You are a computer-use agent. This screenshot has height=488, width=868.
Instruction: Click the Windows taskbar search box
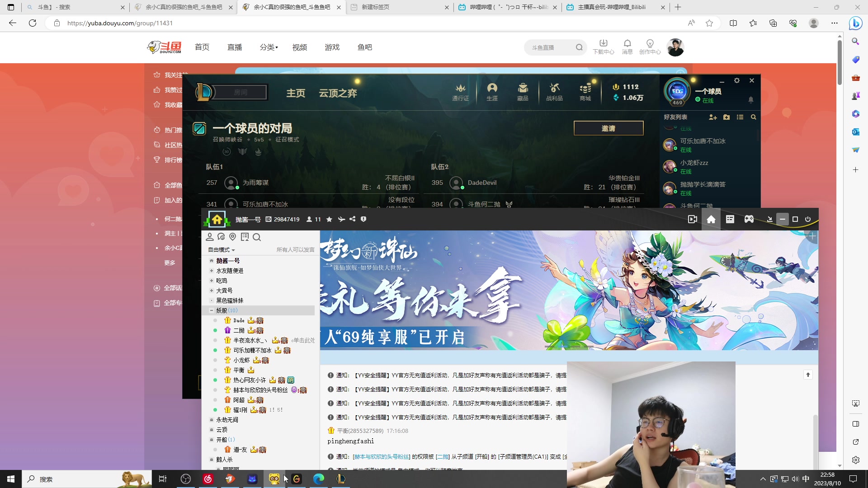(87, 479)
